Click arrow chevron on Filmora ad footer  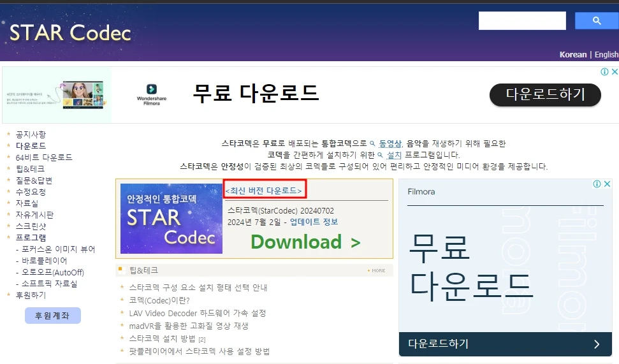pos(597,344)
